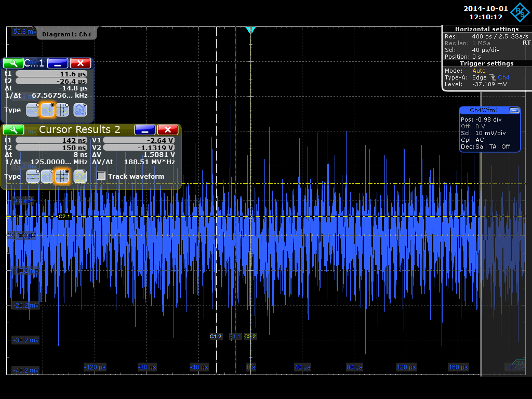The image size is (532, 399).
Task: Open the Ch1 source dropdown in Cursor Results 2
Action: click(x=80, y=176)
